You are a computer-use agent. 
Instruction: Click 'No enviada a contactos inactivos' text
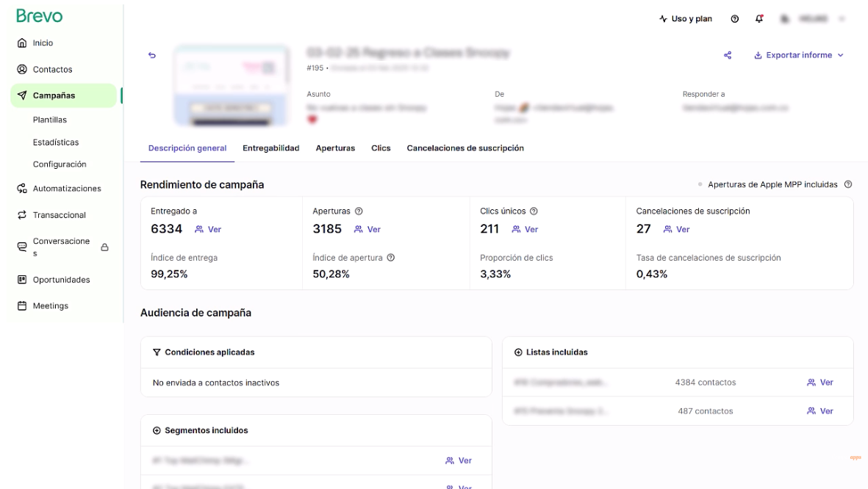[216, 383]
